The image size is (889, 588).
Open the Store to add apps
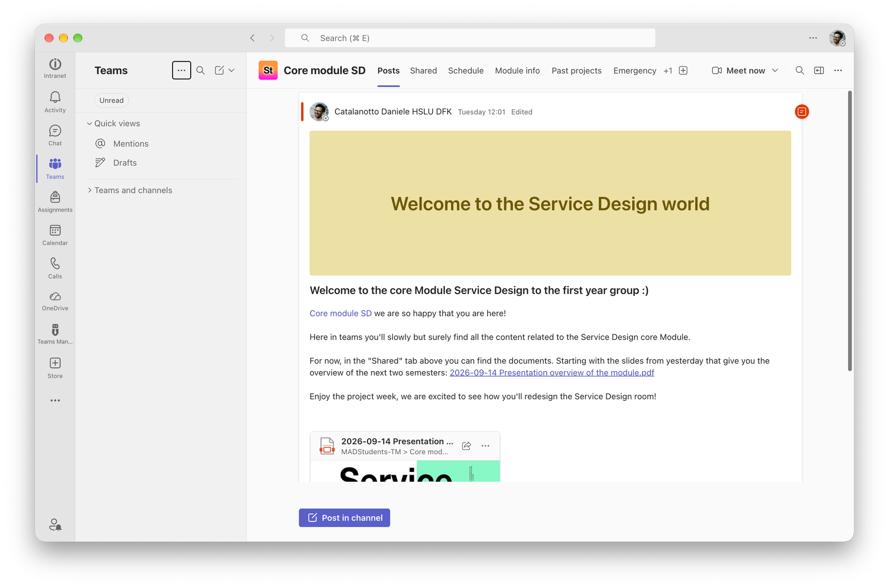55,368
